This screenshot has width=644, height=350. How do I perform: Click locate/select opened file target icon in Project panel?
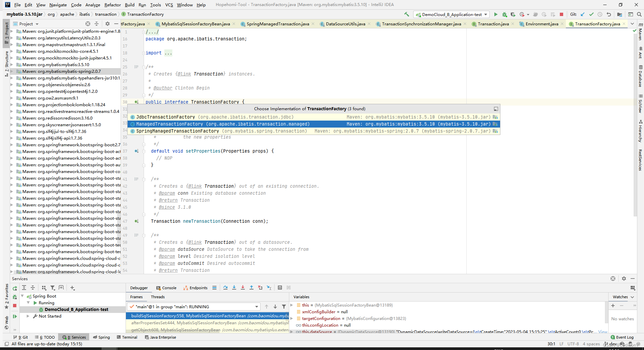pyautogui.click(x=88, y=24)
